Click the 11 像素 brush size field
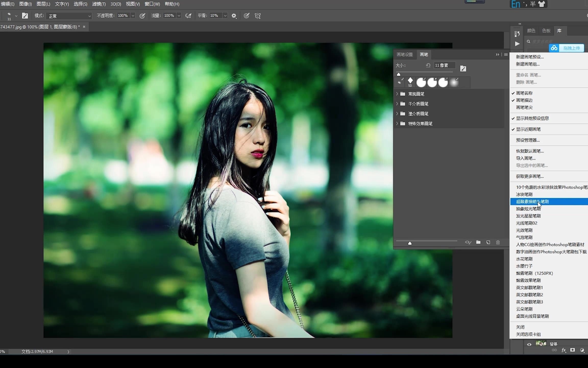This screenshot has width=588, height=368. 444,65
